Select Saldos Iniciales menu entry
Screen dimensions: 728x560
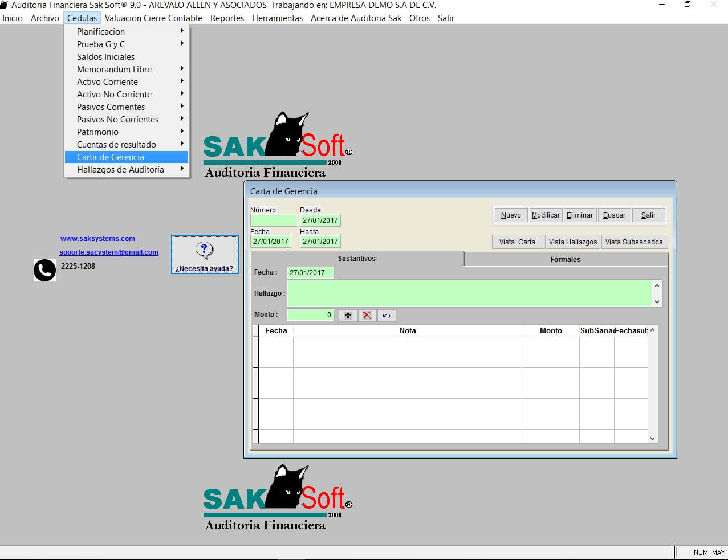tap(127, 57)
